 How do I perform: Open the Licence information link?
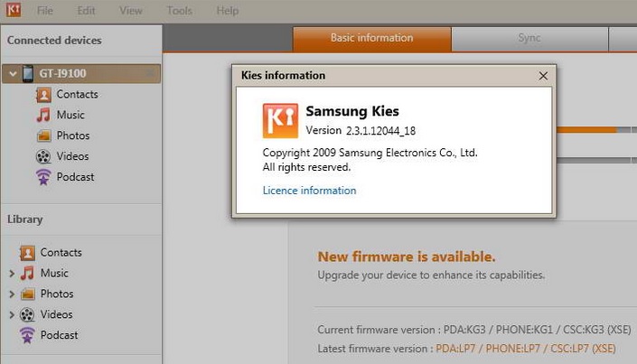310,191
